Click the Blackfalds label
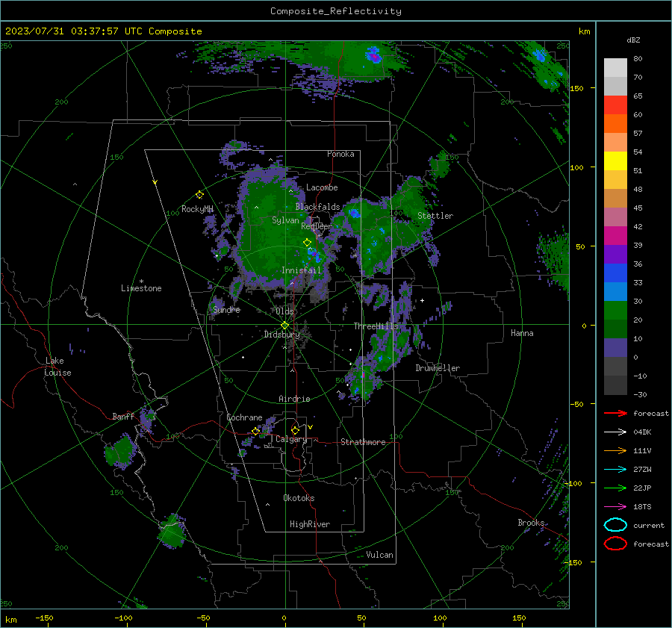This screenshot has height=628, width=672. 317,207
